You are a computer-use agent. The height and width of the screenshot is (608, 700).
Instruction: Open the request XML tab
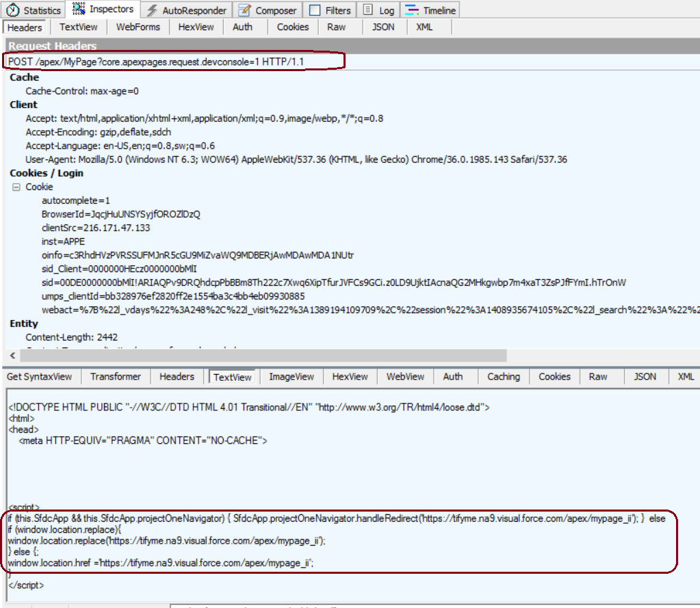424,27
